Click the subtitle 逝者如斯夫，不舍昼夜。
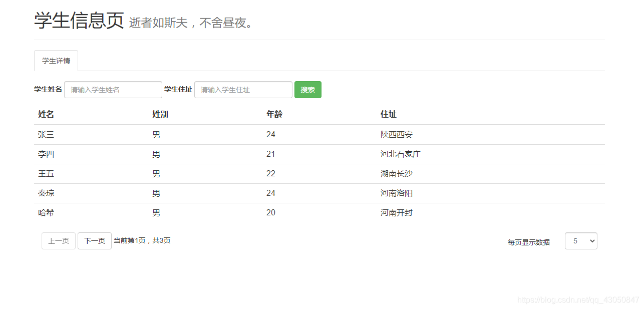The height and width of the screenshot is (309, 644). pyautogui.click(x=192, y=23)
